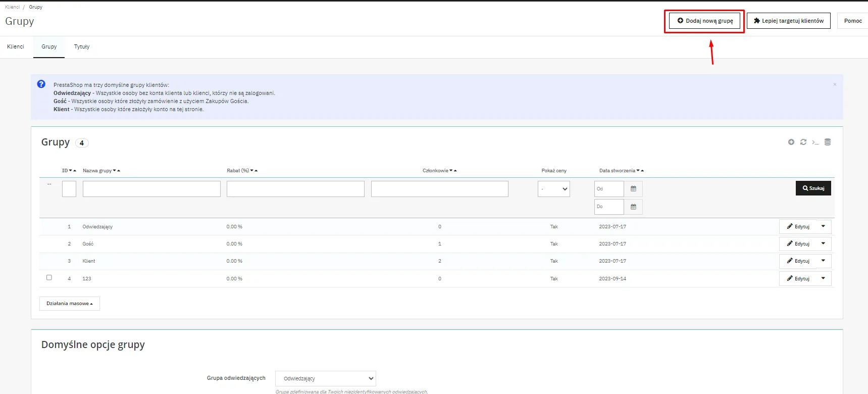Show SQL query via the terminal prompt icon
Screen dimensions: 868x394
pos(815,142)
